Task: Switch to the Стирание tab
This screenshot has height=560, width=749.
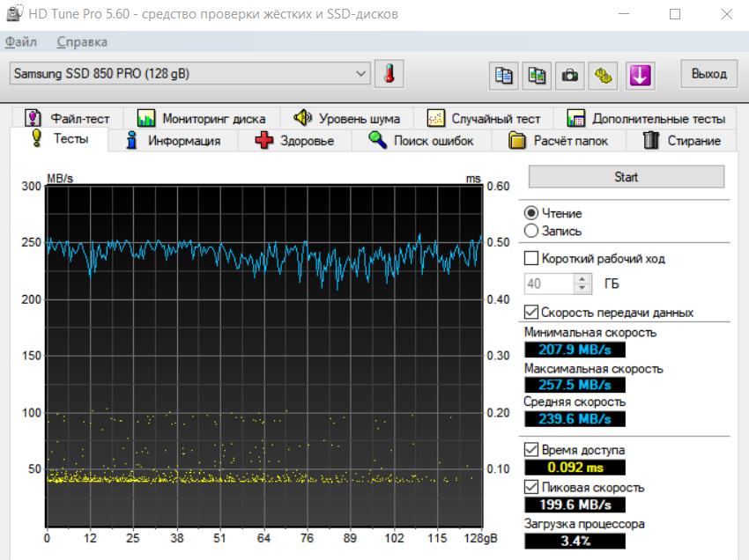Action: [x=682, y=141]
